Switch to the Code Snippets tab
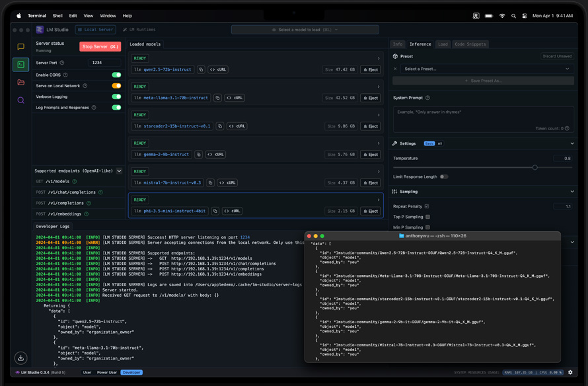 point(469,44)
